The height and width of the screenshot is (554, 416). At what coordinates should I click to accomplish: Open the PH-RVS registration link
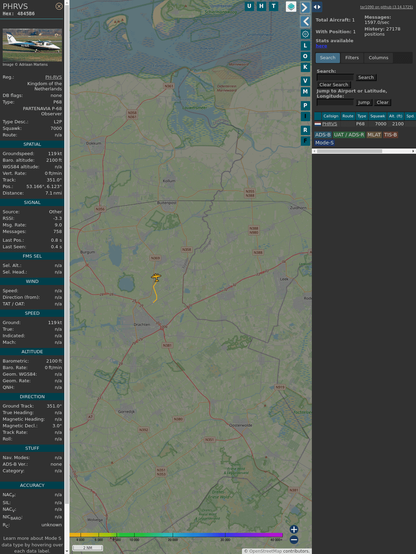point(53,77)
